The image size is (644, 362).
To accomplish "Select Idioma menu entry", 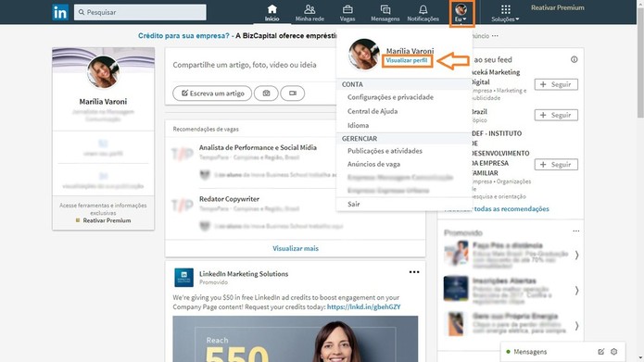I will [358, 125].
